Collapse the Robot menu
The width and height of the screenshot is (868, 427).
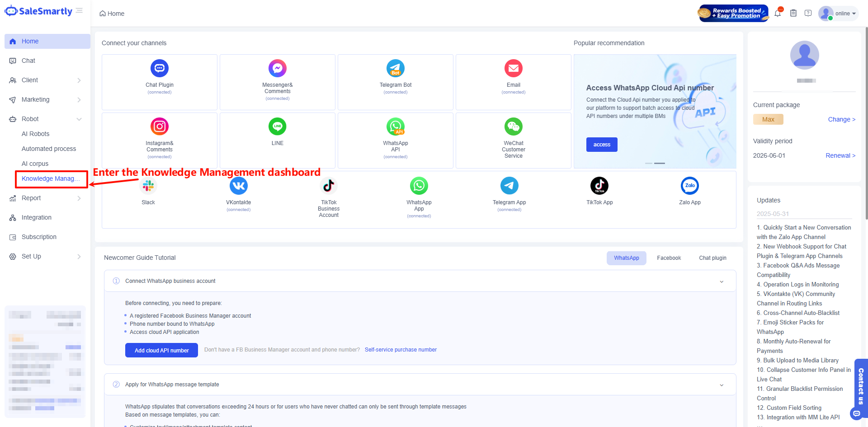point(47,119)
